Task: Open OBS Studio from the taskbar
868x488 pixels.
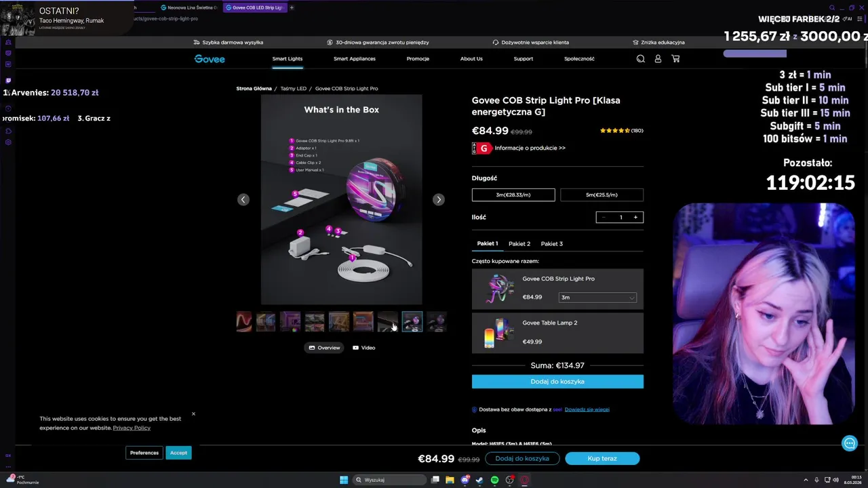Action: (x=509, y=480)
